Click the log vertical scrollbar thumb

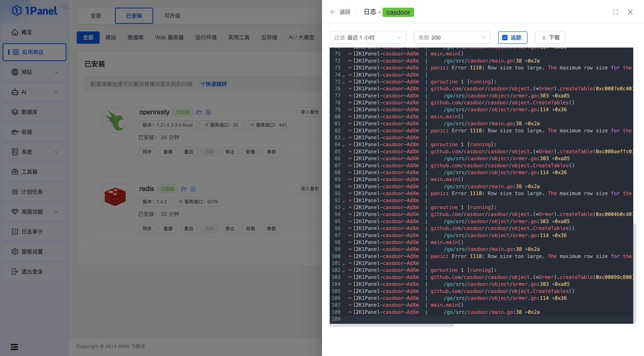point(635,273)
